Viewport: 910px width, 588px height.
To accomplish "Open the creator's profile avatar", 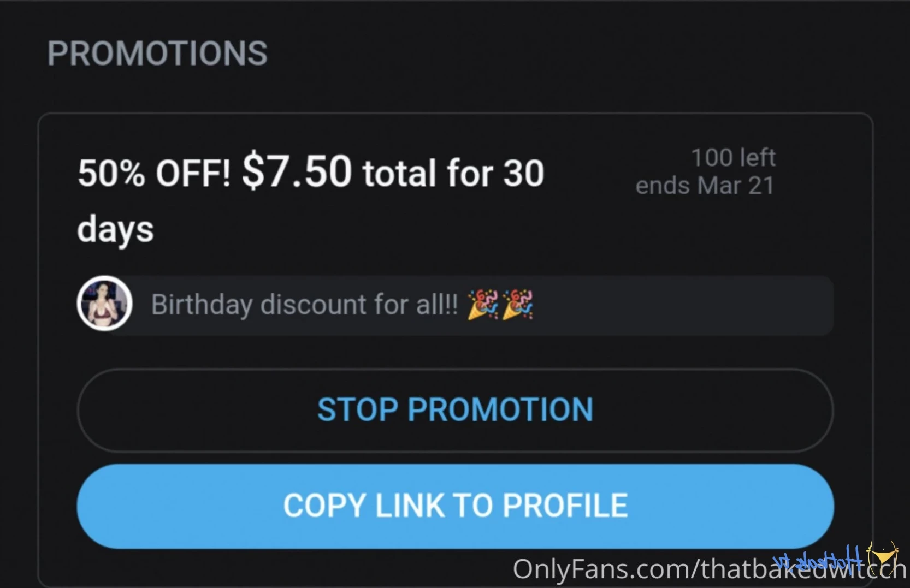I will click(x=104, y=304).
